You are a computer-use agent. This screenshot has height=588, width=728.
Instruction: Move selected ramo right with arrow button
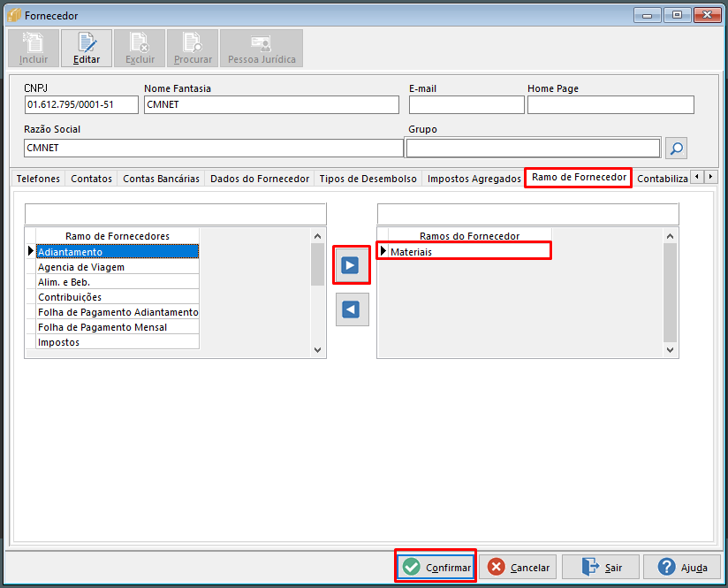(x=350, y=265)
